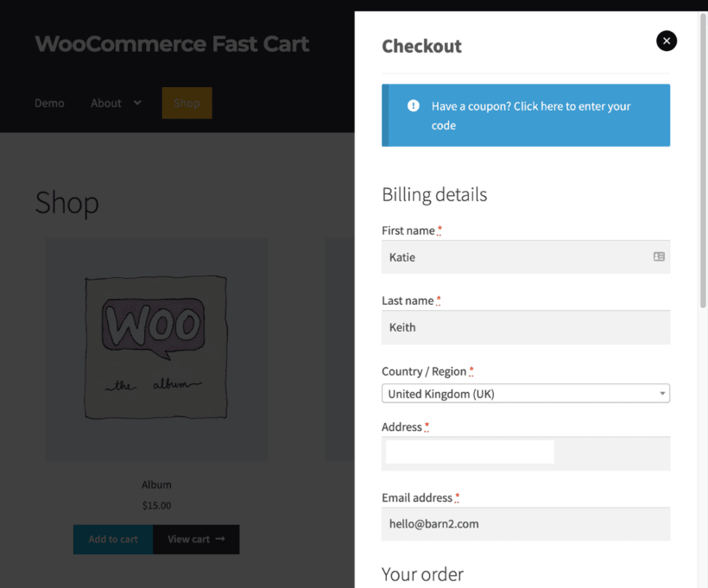Click the Woo album product thumbnail
This screenshot has width=708, height=588.
click(x=156, y=349)
